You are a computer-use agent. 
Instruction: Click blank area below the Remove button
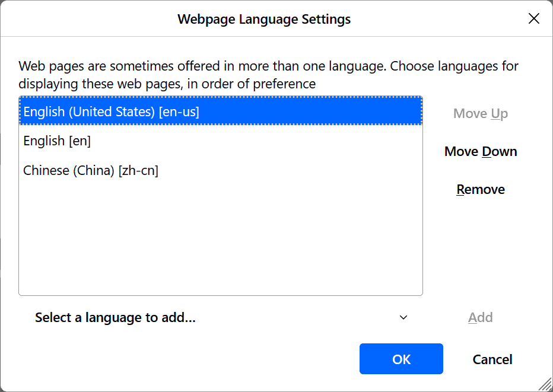click(x=481, y=249)
